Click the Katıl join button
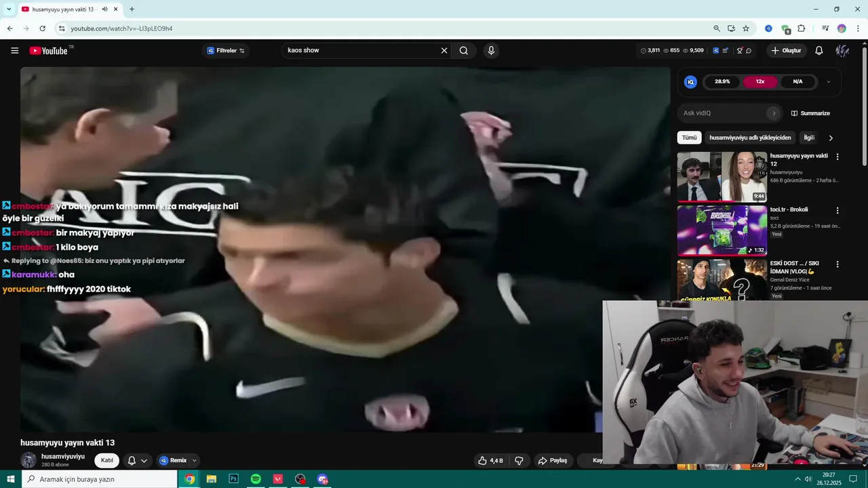Image resolution: width=868 pixels, height=488 pixels. [x=106, y=461]
